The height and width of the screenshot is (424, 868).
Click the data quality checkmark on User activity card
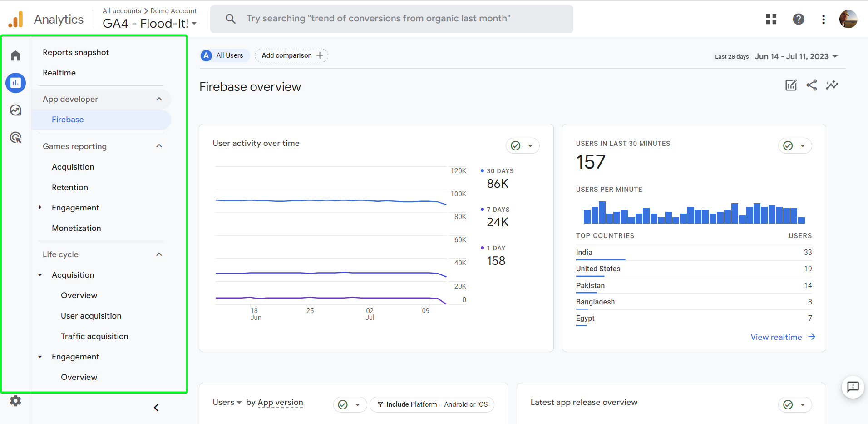point(515,145)
